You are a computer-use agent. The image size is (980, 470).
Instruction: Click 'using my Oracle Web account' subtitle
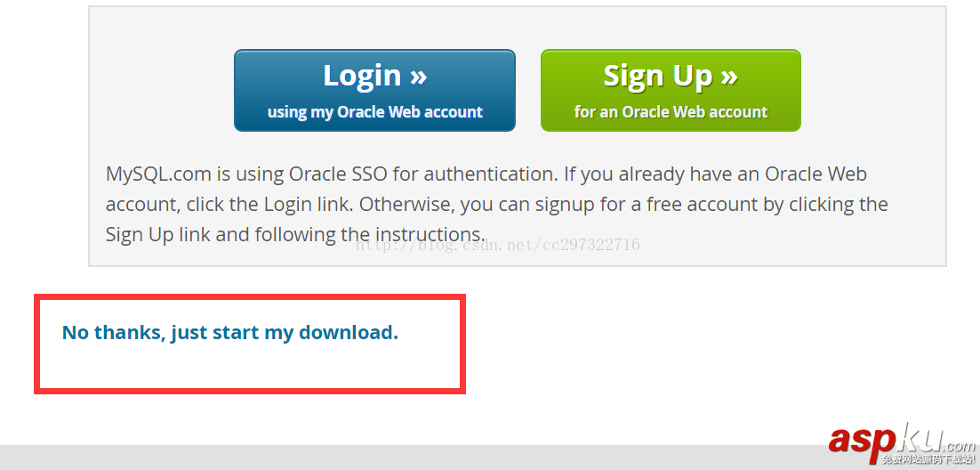[374, 112]
